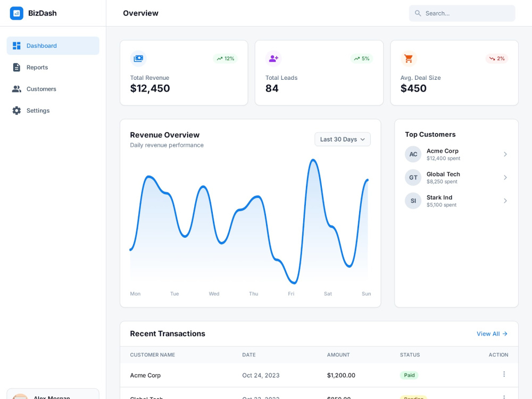532x399 pixels.
Task: Click the Action column header
Action: [498, 355]
